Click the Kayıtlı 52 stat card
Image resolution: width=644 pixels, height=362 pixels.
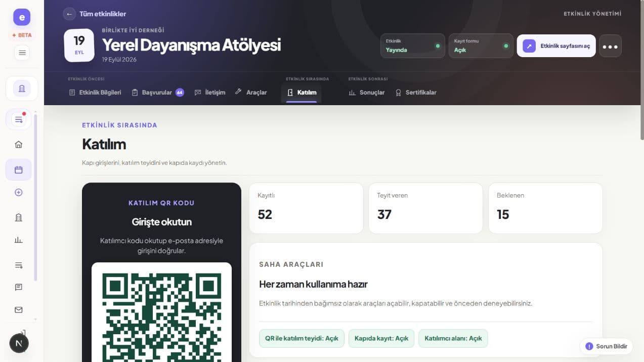[x=306, y=208]
